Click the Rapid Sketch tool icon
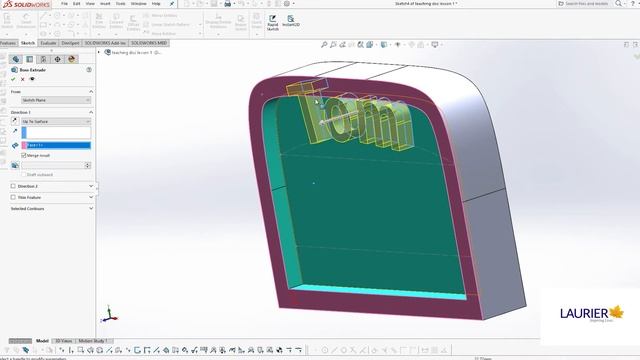Screen dimensions: 640x360 (273, 19)
